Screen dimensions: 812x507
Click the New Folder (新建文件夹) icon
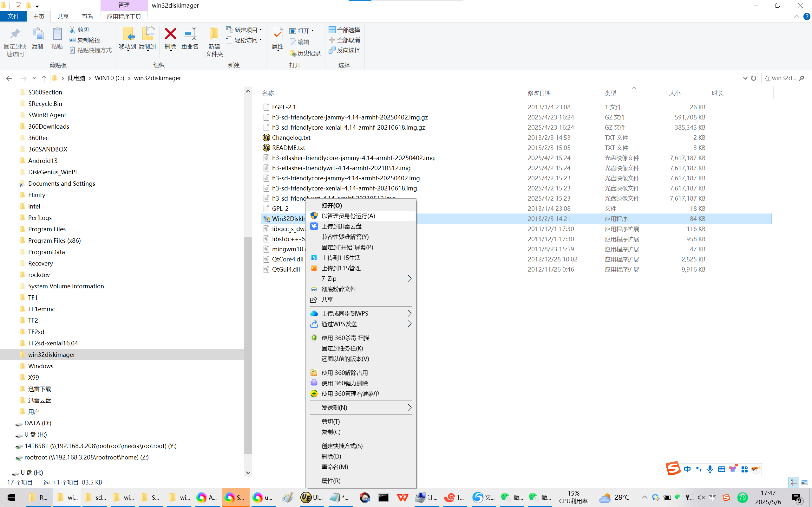(x=214, y=34)
